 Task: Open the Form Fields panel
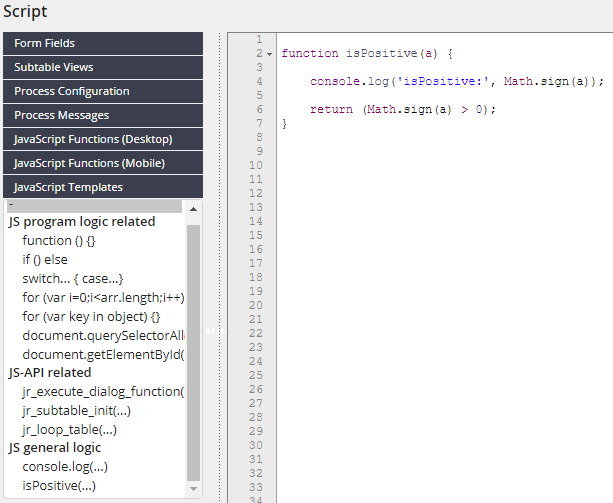click(x=103, y=43)
